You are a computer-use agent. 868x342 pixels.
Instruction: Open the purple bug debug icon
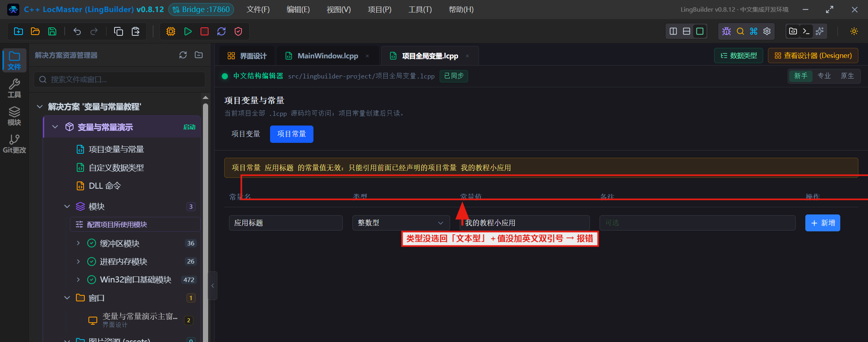pyautogui.click(x=727, y=31)
